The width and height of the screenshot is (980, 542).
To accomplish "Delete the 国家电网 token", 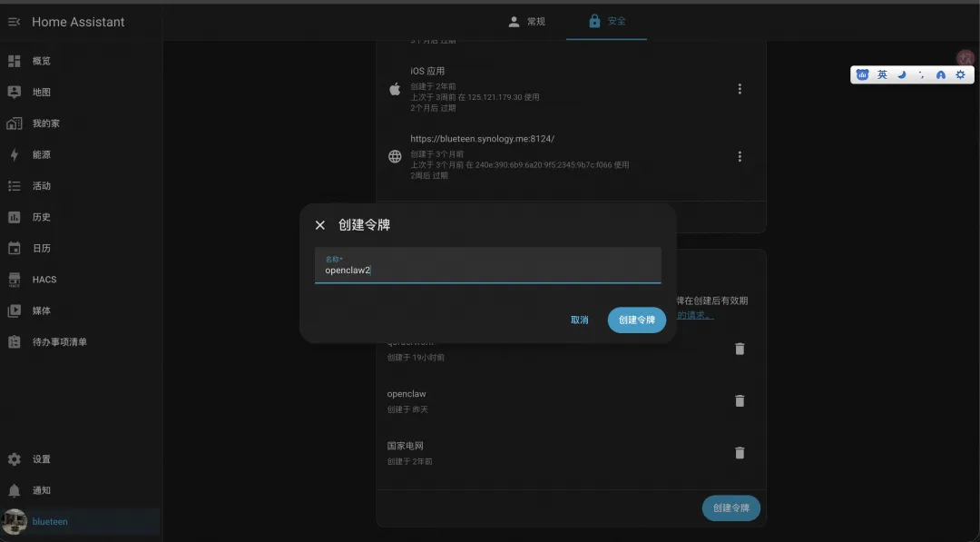I will click(x=740, y=453).
